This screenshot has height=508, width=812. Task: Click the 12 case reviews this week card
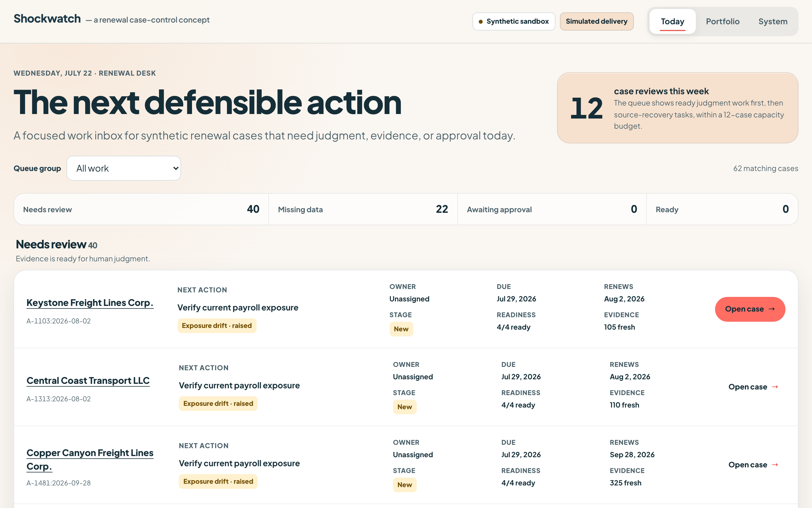(x=678, y=108)
